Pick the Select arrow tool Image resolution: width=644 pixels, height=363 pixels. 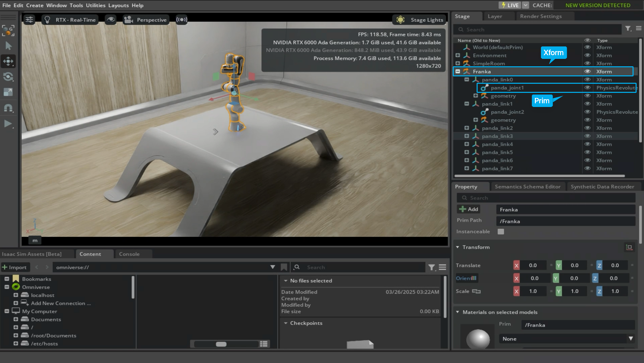point(8,46)
